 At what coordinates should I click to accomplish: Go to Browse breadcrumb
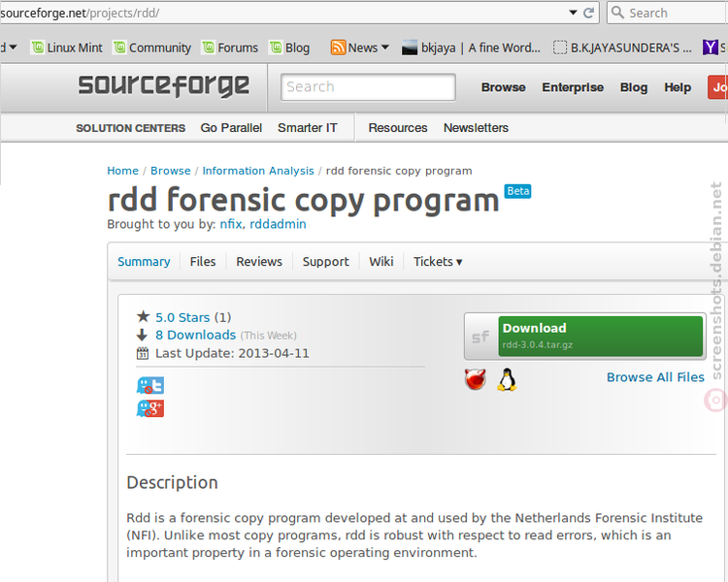(x=171, y=171)
